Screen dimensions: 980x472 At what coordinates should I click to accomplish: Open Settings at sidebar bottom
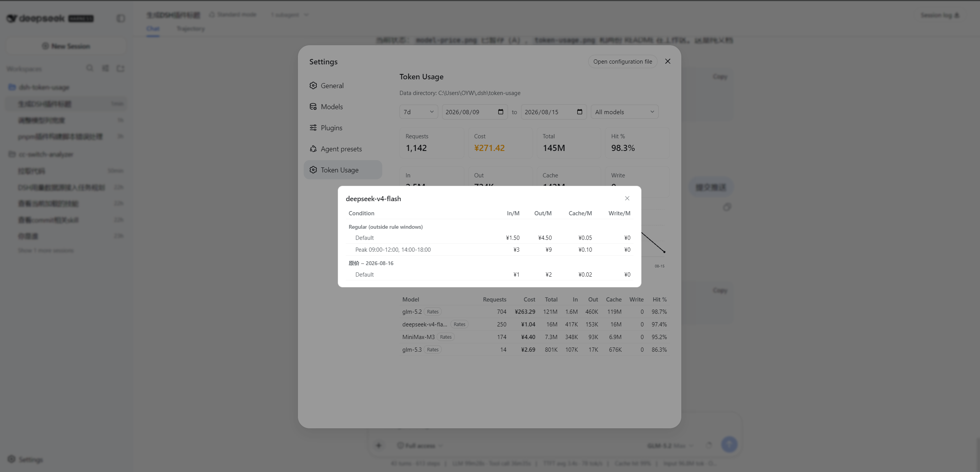click(x=25, y=459)
